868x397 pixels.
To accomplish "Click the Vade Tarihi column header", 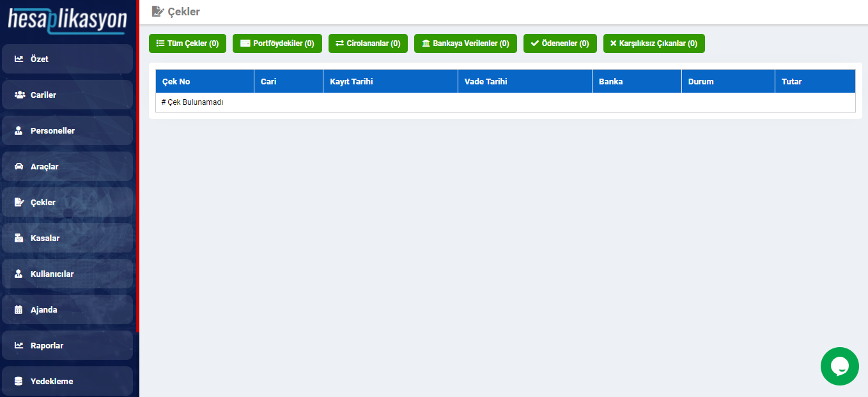I will click(525, 81).
